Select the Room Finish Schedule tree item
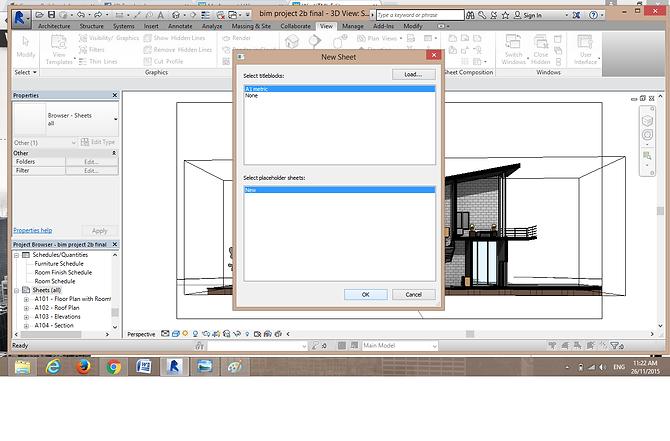 pos(63,273)
